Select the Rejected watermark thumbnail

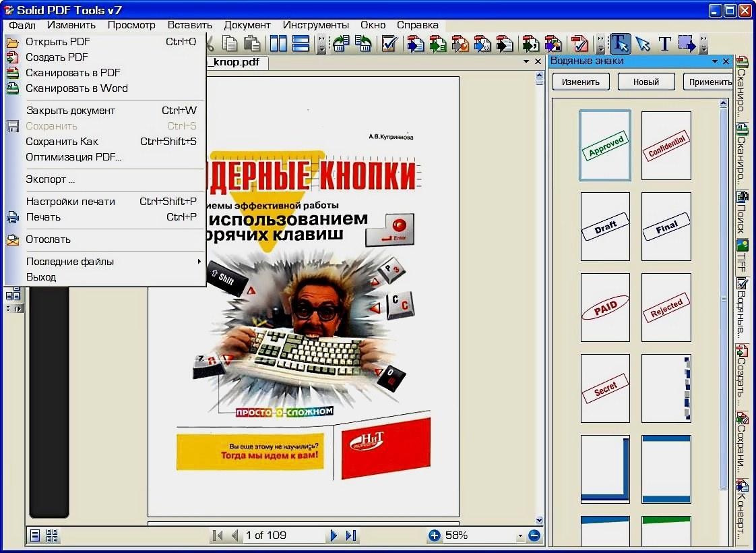(666, 308)
